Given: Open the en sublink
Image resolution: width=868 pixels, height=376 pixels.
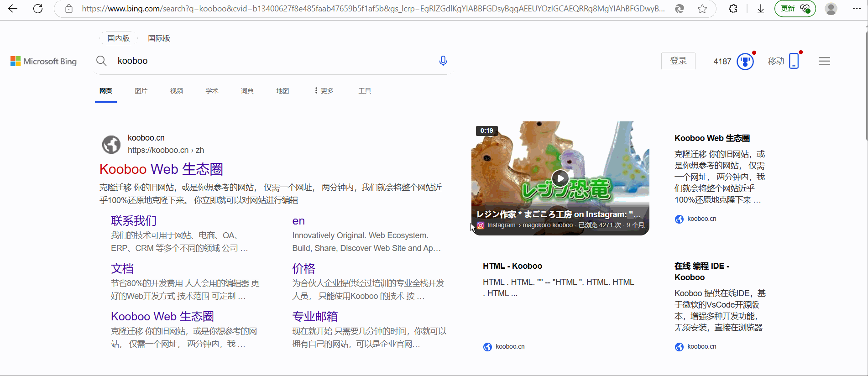Looking at the screenshot, I should (x=298, y=221).
